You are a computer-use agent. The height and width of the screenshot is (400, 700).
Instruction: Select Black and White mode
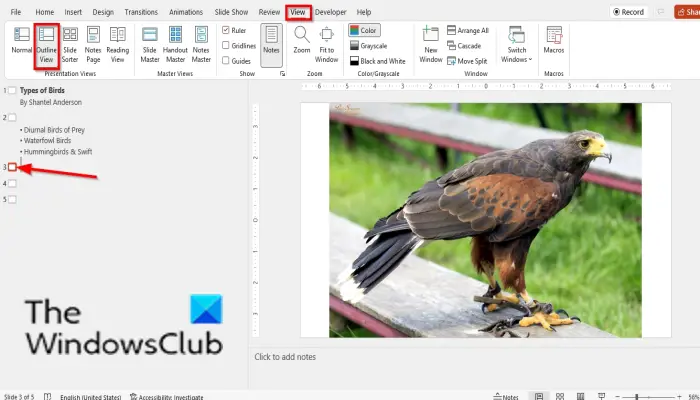[378, 61]
